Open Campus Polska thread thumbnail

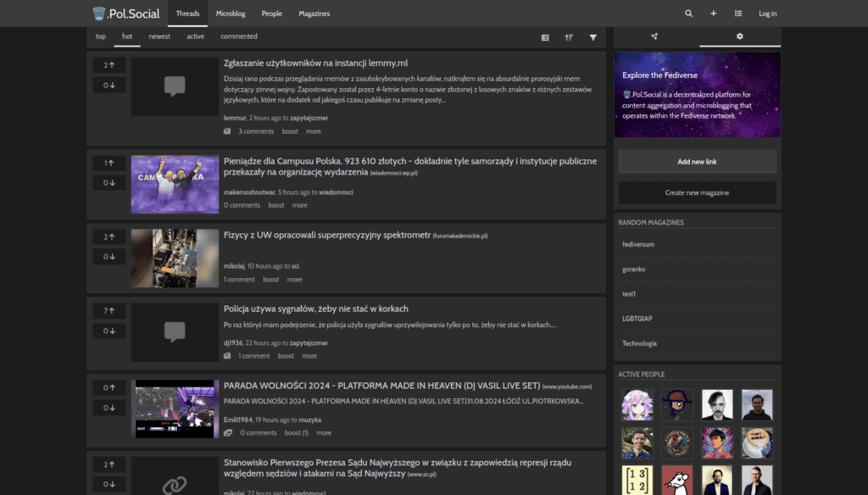coord(175,185)
